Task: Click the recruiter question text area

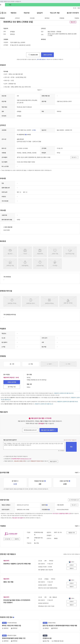Action: [34, 446]
